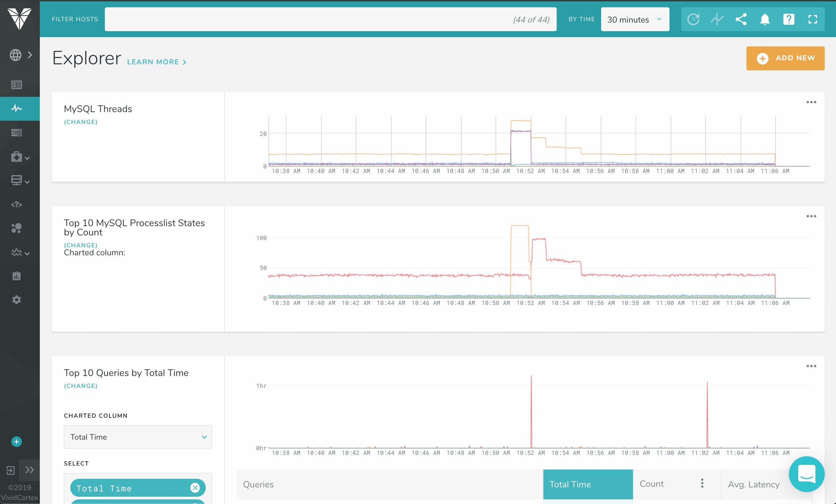Click the green plus sidebar button
Image resolution: width=836 pixels, height=504 pixels.
(16, 442)
